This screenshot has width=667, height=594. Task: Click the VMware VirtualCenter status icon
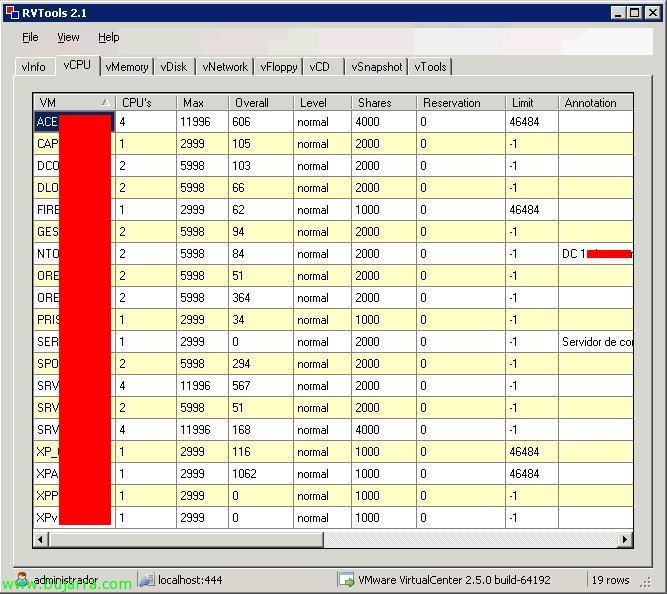[x=346, y=580]
